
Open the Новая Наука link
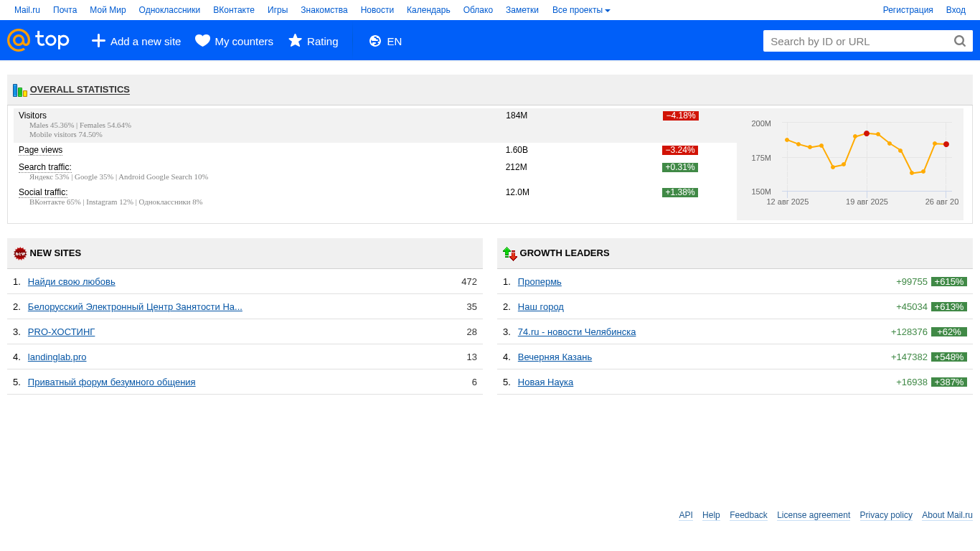(545, 382)
